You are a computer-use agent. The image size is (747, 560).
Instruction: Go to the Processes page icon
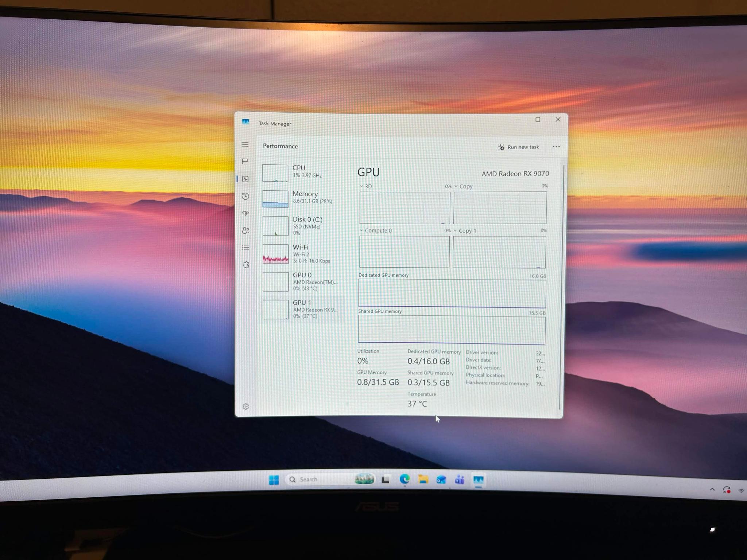pos(245,161)
